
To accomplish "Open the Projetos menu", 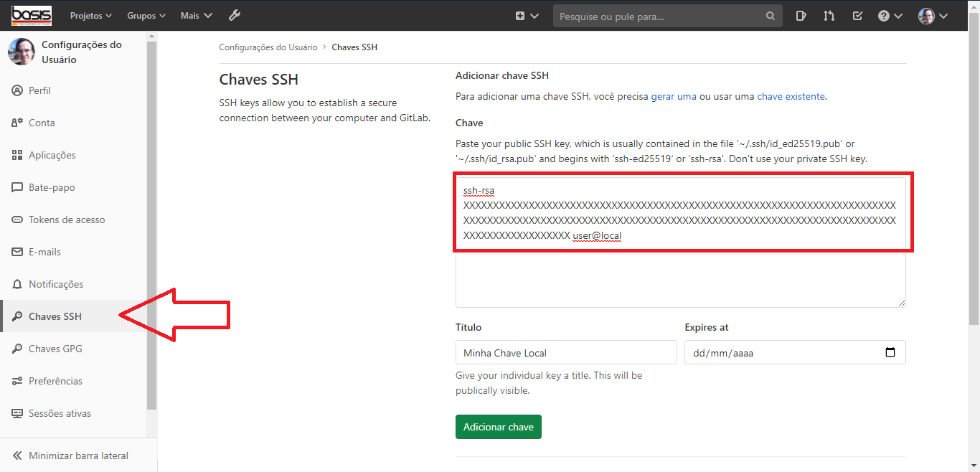I will click(90, 15).
